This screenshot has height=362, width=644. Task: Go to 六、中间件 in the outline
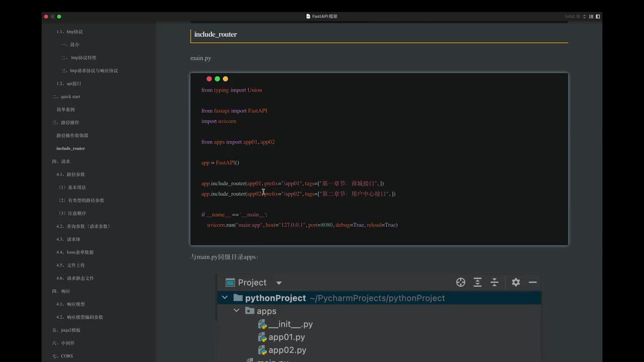pos(63,343)
